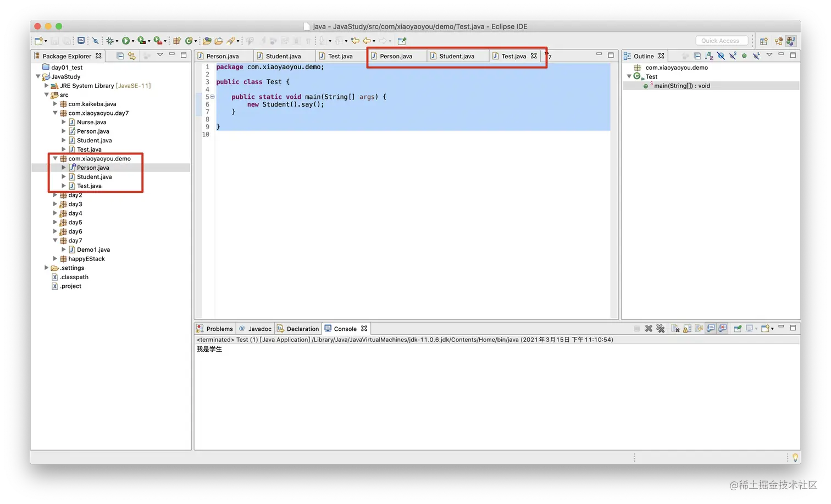Switch to Java perspective icon
This screenshot has height=504, width=831.
[791, 41]
